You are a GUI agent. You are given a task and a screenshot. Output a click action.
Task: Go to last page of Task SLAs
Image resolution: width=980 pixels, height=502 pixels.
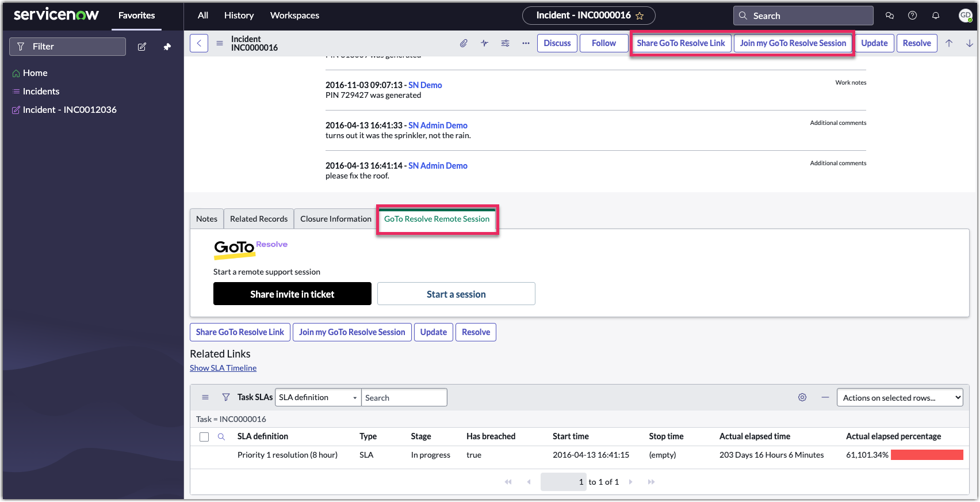point(651,482)
